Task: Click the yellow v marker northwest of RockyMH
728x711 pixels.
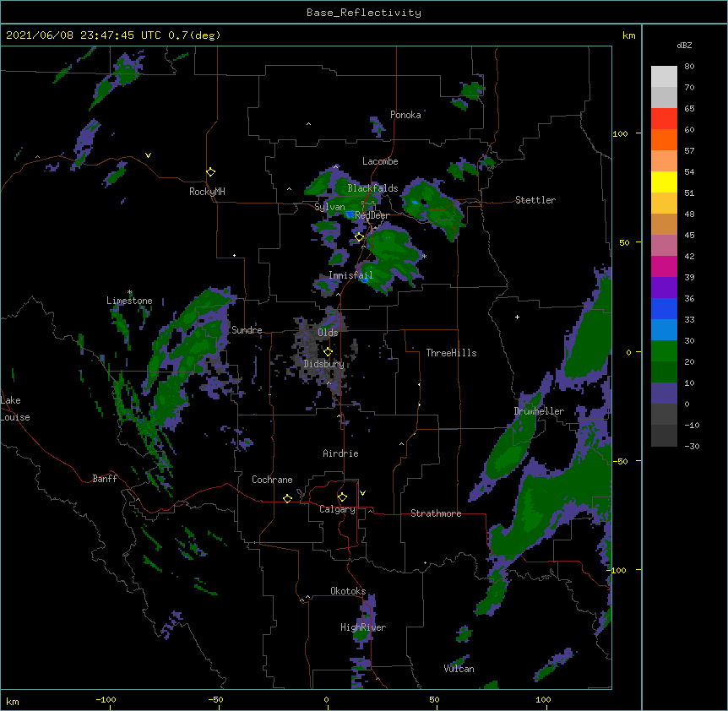Action: (148, 155)
